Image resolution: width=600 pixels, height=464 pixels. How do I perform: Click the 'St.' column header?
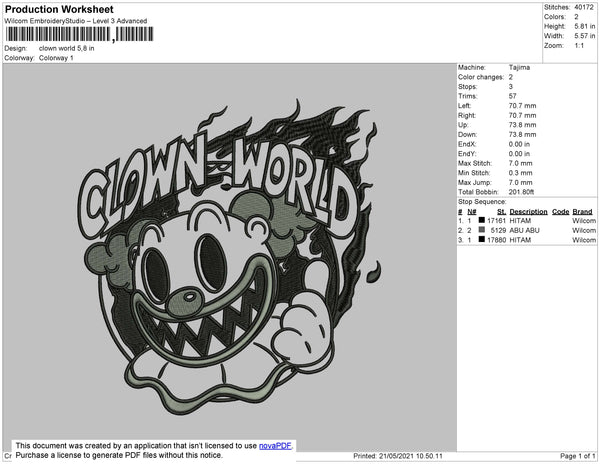click(x=501, y=212)
